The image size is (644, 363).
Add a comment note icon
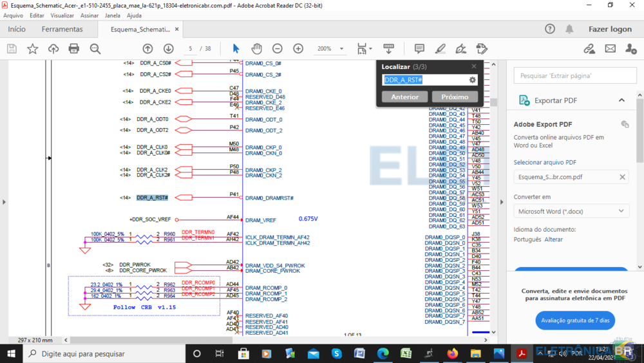point(419,49)
